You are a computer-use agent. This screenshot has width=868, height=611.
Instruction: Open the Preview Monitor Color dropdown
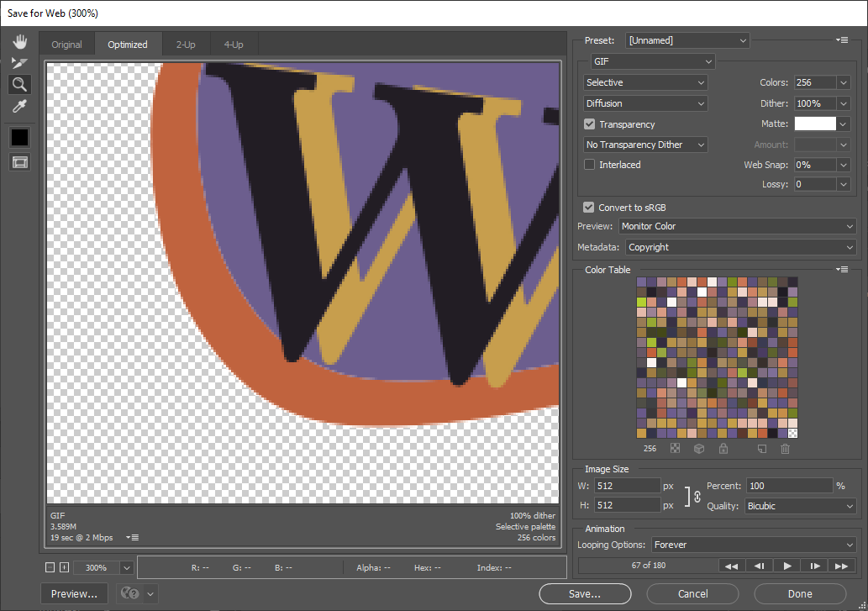click(x=738, y=226)
